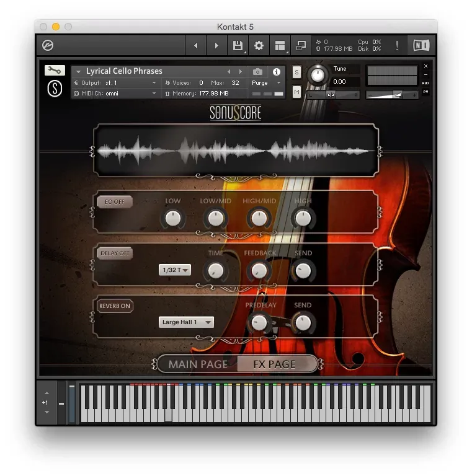Click the EQ LOW knob
The width and height of the screenshot is (472, 476).
tap(173, 218)
